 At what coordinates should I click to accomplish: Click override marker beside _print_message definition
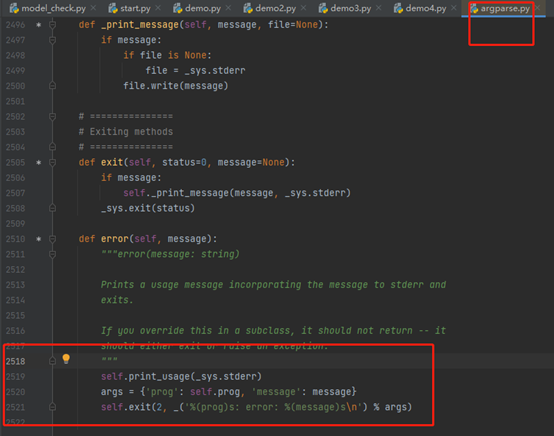[x=39, y=25]
